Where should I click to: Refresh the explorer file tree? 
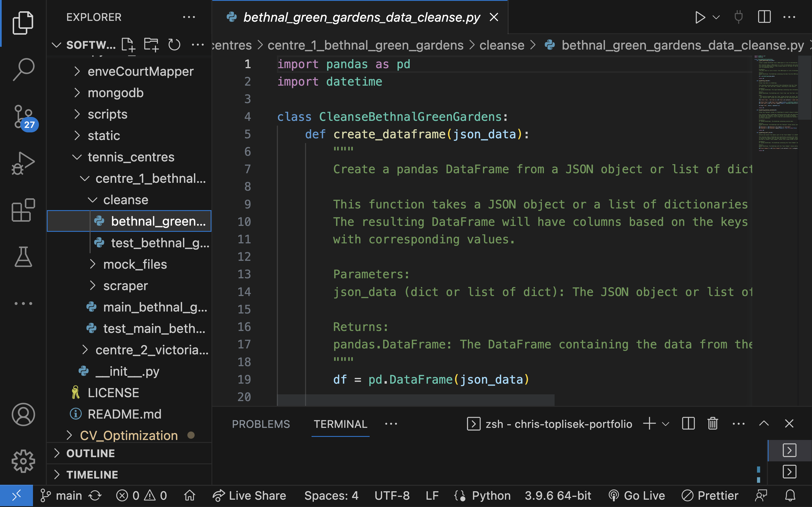pos(174,45)
